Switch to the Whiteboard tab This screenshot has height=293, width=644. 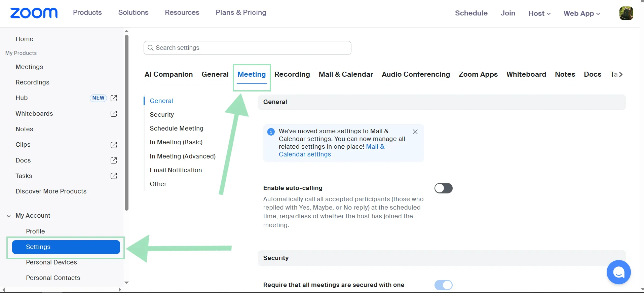(x=526, y=74)
